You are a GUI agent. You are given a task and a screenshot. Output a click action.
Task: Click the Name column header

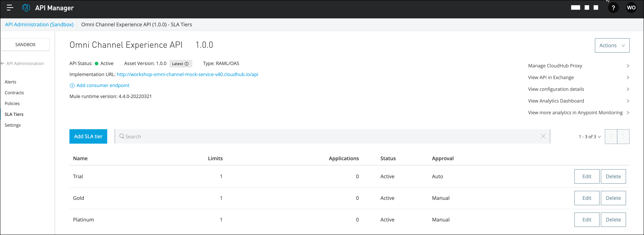(80, 158)
